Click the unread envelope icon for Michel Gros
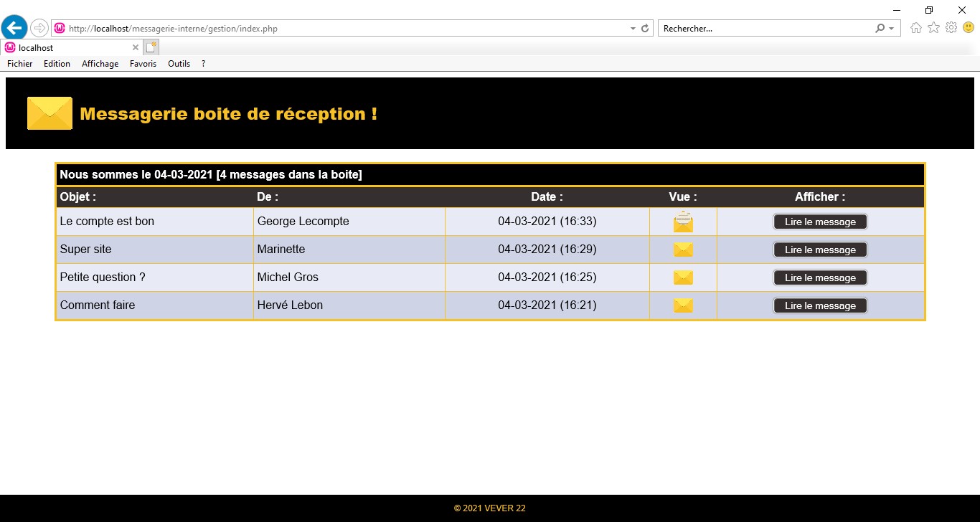The height and width of the screenshot is (522, 980). coord(683,277)
